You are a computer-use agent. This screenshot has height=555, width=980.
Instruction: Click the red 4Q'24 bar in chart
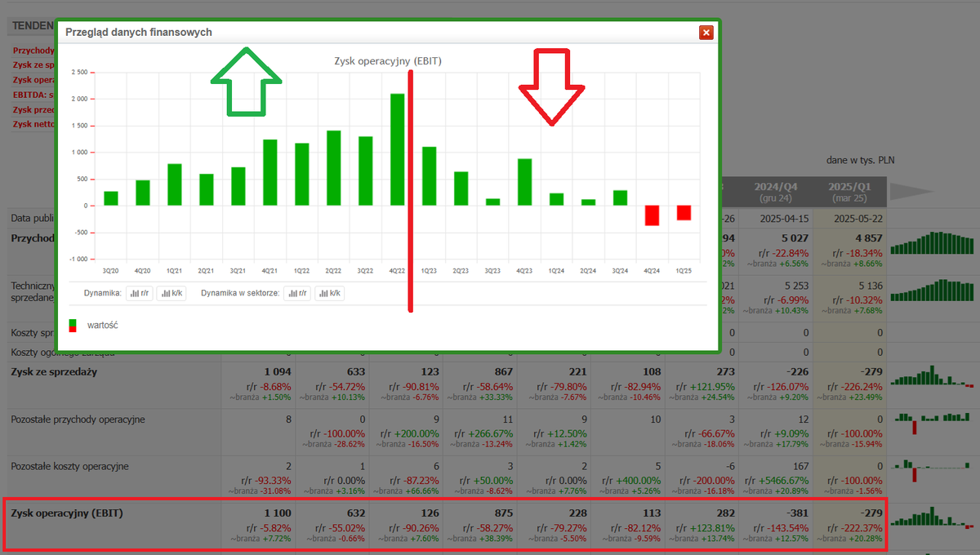(x=652, y=215)
